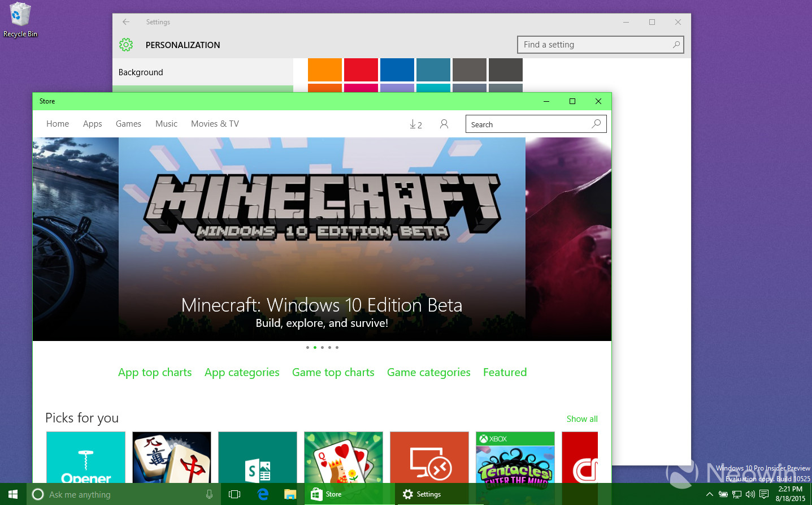Click the battery tray icon

click(x=723, y=494)
